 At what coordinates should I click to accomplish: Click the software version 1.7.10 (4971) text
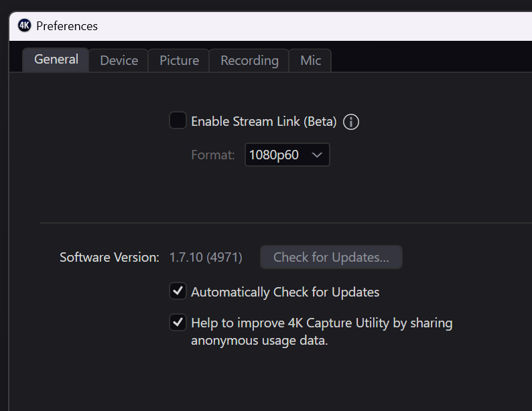click(206, 258)
